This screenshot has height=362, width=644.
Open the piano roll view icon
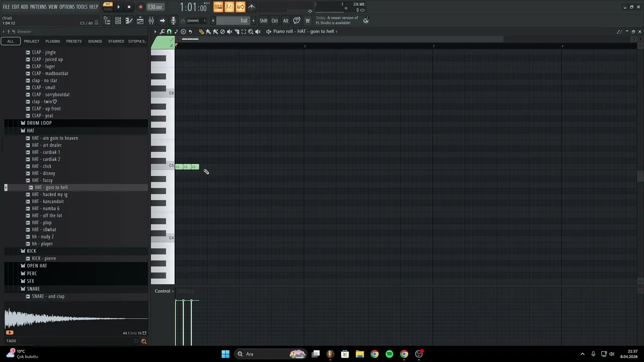[x=129, y=21]
